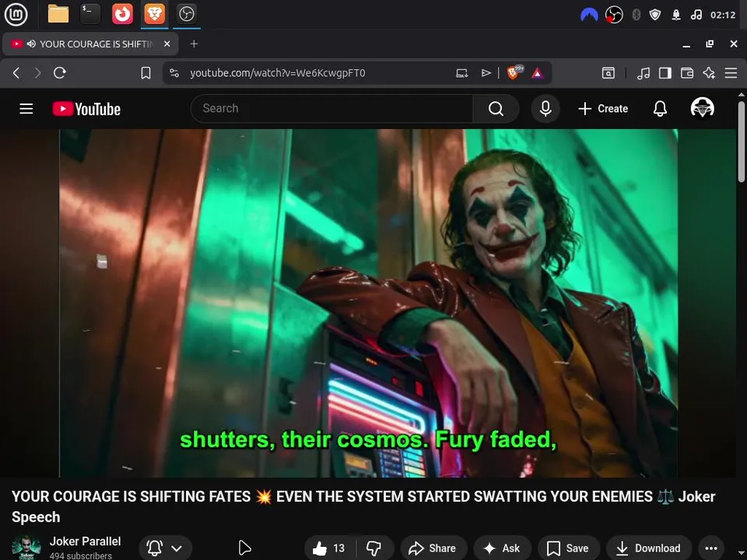Toggle the browser sidebar panel
This screenshot has height=560, width=747.
pos(665,73)
